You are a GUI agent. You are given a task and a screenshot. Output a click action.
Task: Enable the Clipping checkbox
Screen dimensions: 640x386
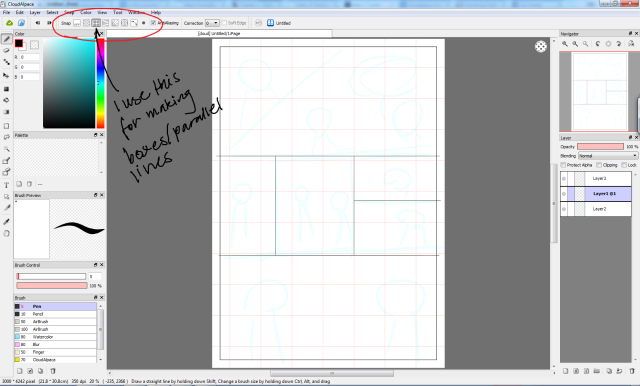tap(599, 165)
